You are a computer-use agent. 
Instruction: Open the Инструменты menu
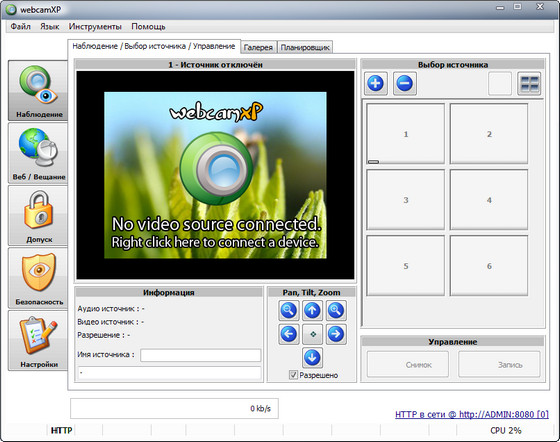95,26
